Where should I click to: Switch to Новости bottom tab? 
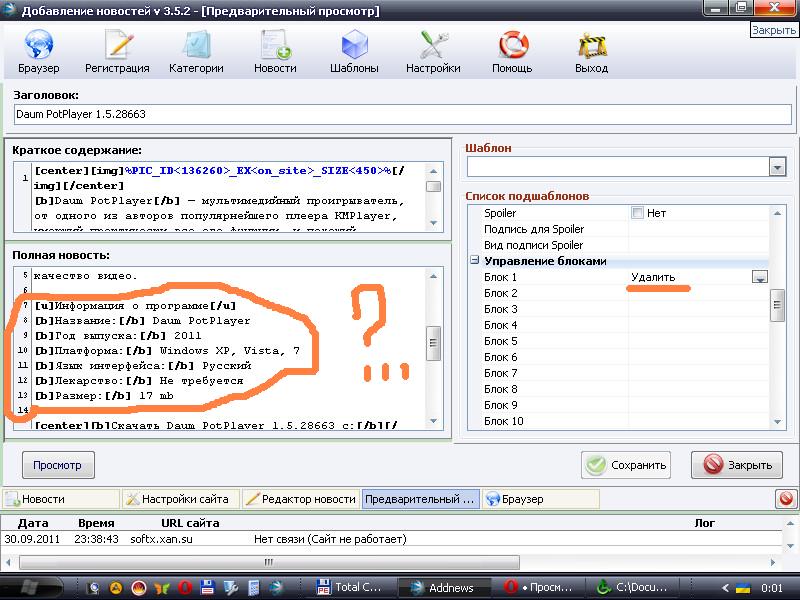pyautogui.click(x=61, y=499)
